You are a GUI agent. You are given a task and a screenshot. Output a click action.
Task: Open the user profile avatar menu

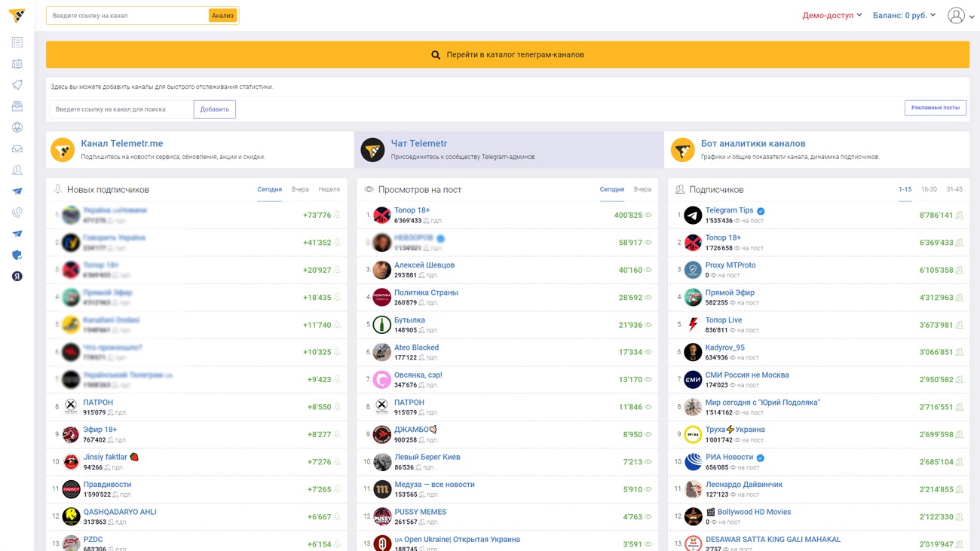[960, 16]
